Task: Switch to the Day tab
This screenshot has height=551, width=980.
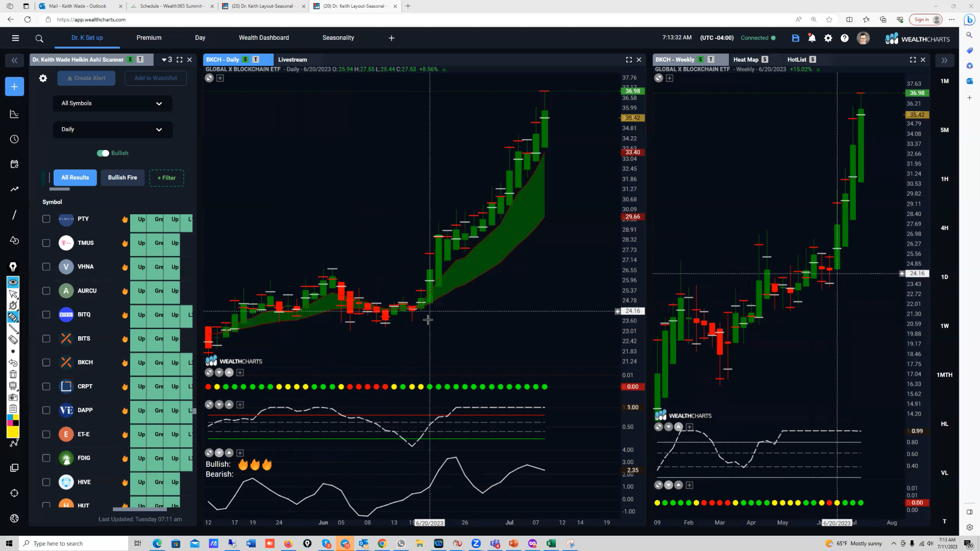Action: pos(200,38)
